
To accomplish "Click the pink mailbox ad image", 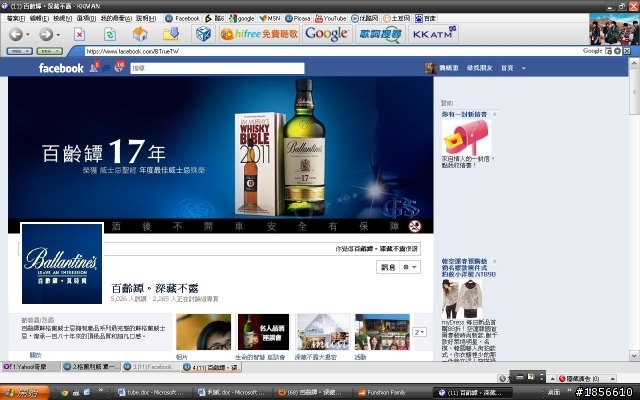I will coord(466,137).
